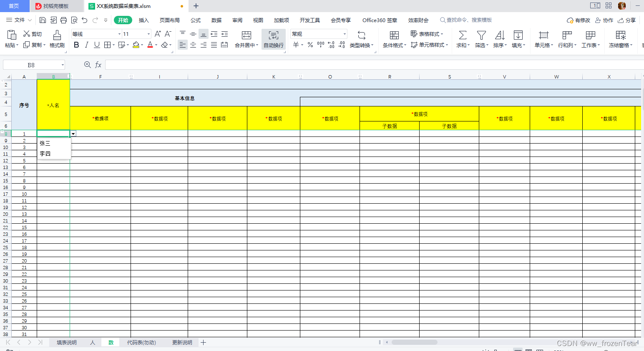This screenshot has height=351, width=644.
Task: Open the 表格样式 table style dropdown
Action: [427, 34]
